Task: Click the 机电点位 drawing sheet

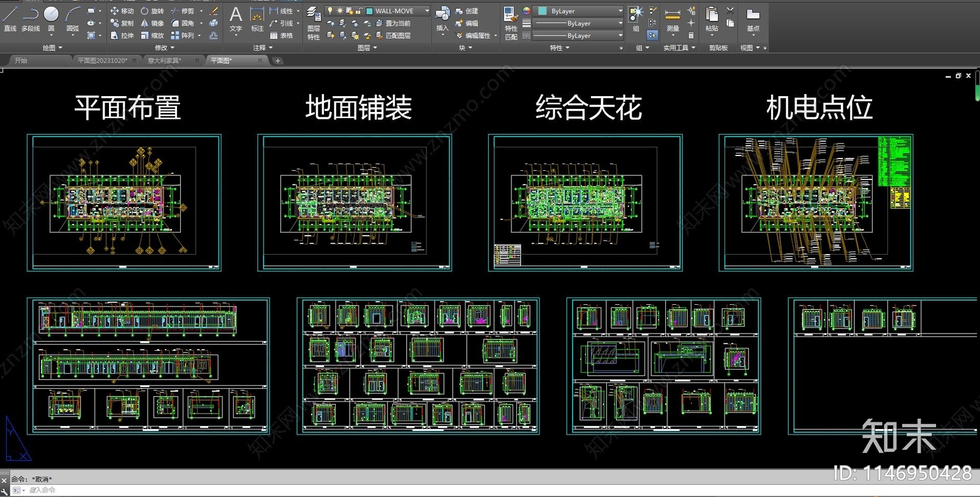Action: (x=816, y=203)
